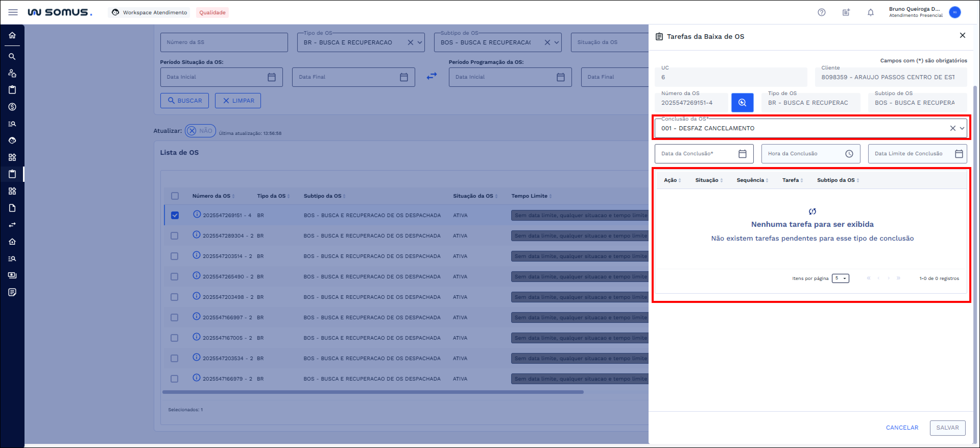Toggle the Atualizar NÃO switch
980x448 pixels.
point(200,131)
